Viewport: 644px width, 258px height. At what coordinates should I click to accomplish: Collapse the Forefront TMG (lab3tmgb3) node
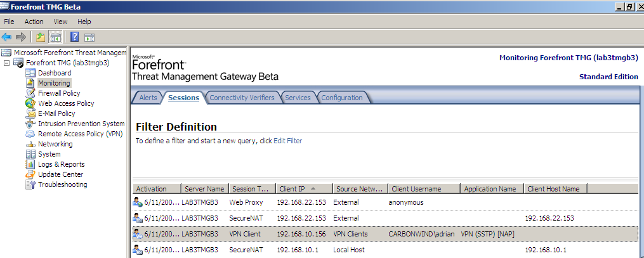point(6,63)
